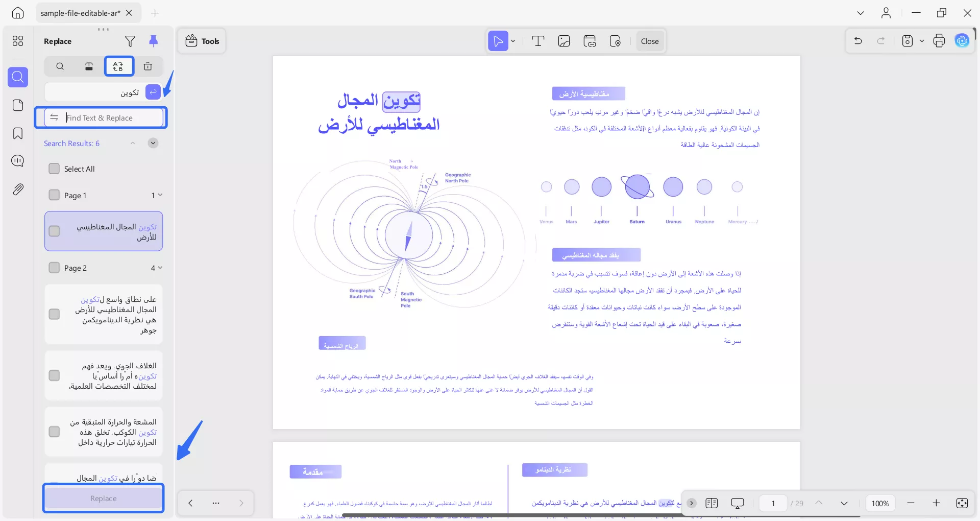
Task: Select the link tool in the toolbar
Action: (x=590, y=41)
